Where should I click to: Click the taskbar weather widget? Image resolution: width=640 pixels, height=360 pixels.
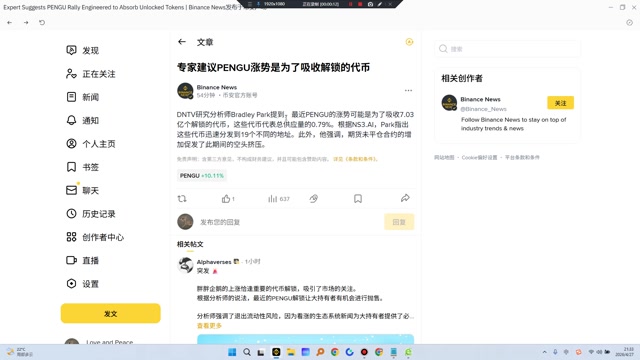tap(20, 352)
